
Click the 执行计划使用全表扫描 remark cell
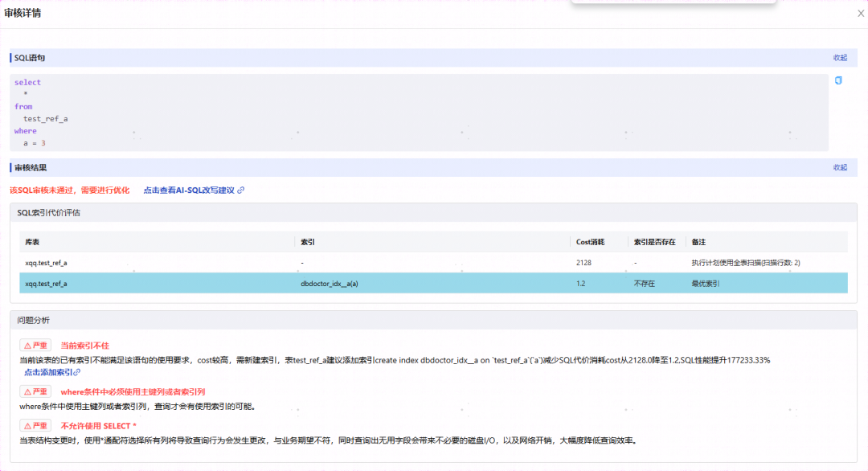click(746, 263)
